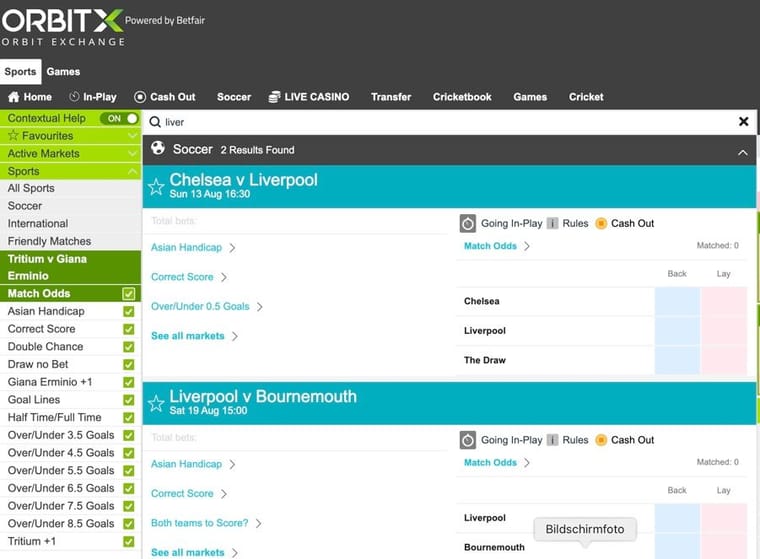Toggle Contextual Help switch off
Screen dimensions: 760x559
pos(118,118)
